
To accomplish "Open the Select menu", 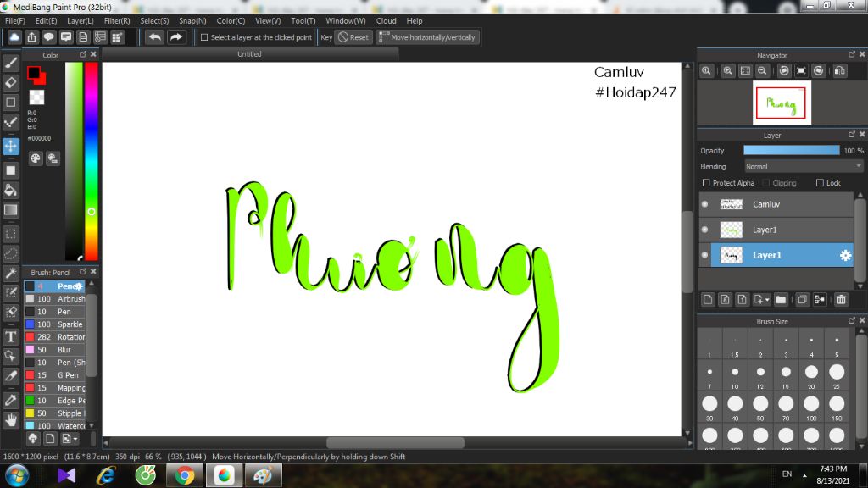I will click(x=154, y=21).
